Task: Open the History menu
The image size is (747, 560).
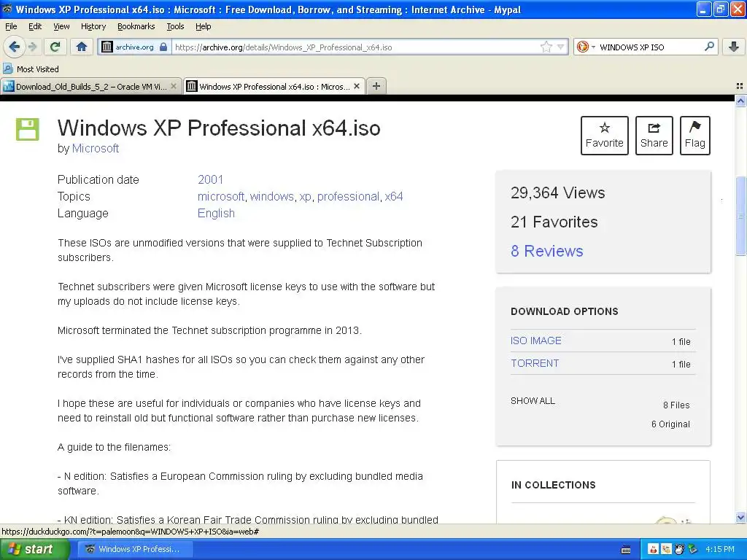Action: (93, 26)
